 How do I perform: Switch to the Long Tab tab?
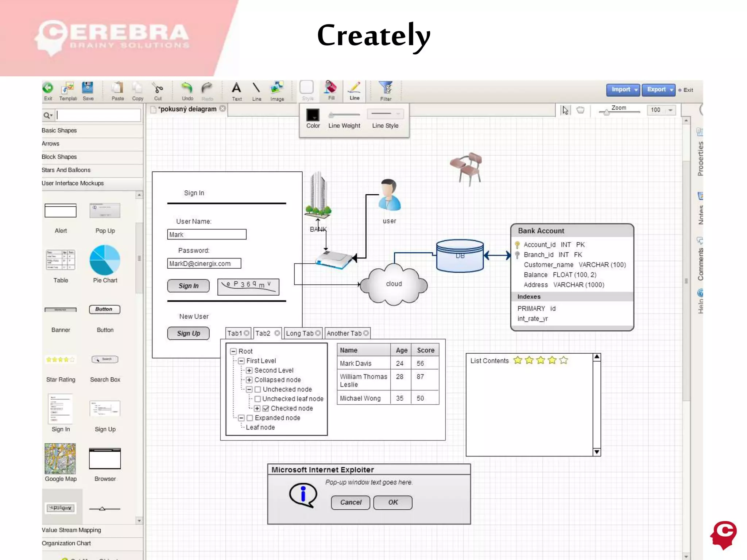pos(300,333)
